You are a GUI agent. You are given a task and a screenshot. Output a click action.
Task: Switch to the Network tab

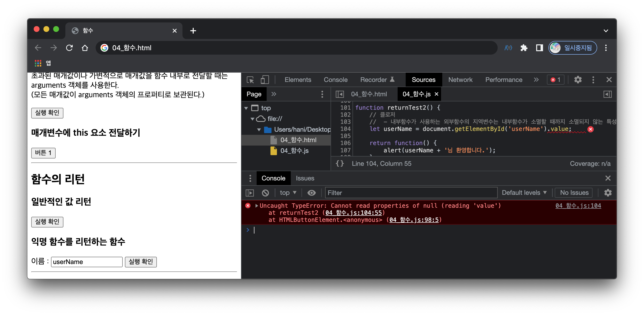[x=460, y=80]
